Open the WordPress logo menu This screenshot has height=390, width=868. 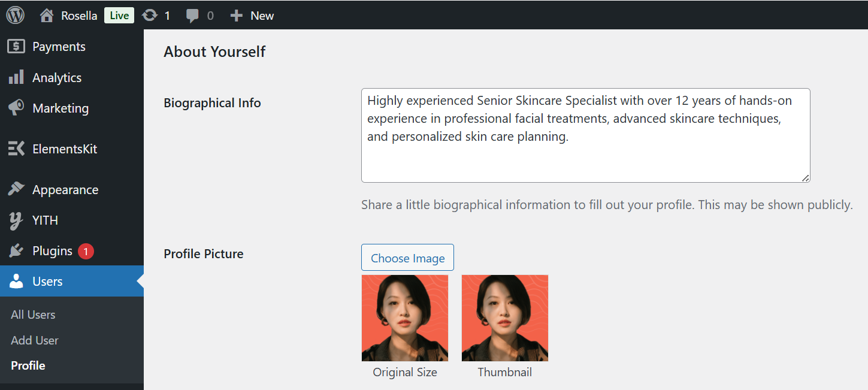tap(14, 15)
